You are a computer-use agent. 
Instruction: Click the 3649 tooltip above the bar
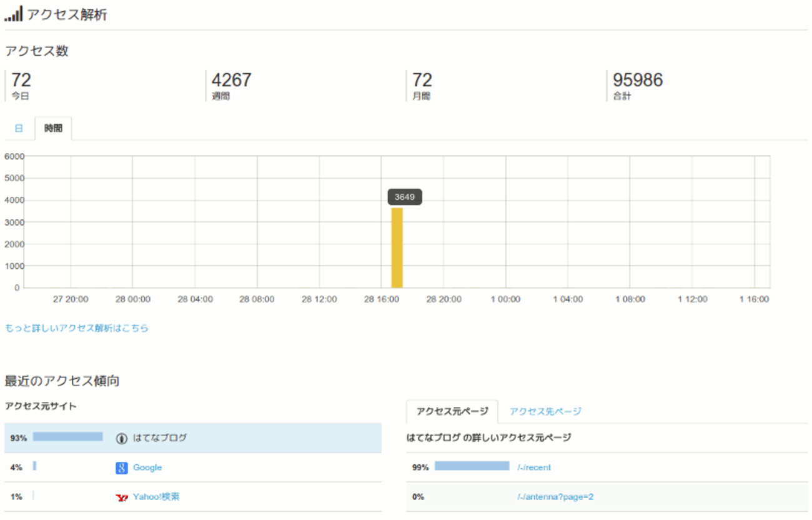(405, 197)
